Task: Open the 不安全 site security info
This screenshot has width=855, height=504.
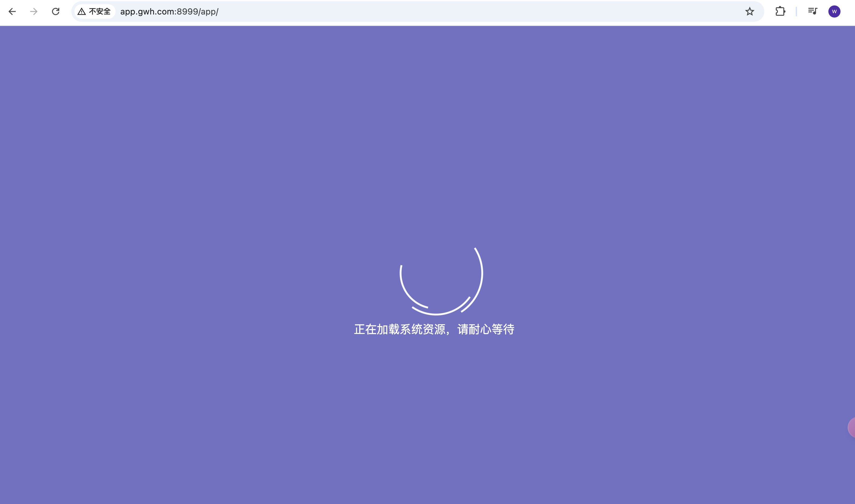Action: 94,11
